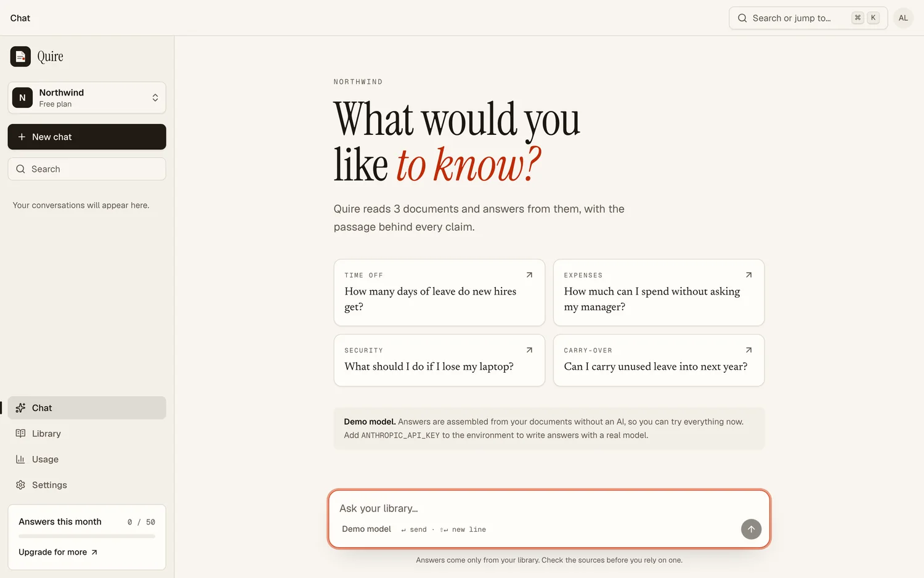The height and width of the screenshot is (578, 924).
Task: Click the ANTHROPIC_API_KEY code text
Action: tap(400, 435)
